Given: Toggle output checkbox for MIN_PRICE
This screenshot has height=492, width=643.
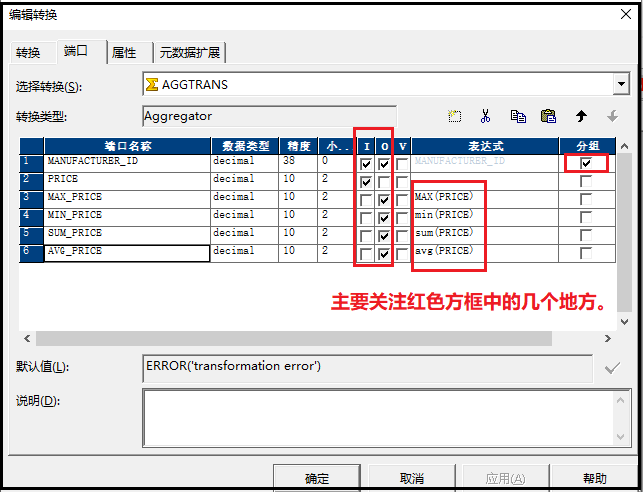Looking at the screenshot, I should click(384, 218).
